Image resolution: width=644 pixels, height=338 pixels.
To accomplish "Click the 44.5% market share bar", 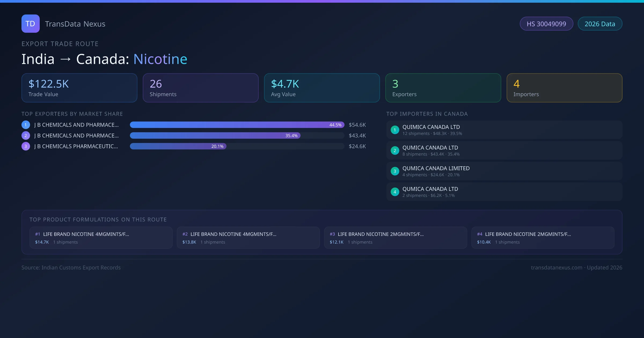I will (237, 125).
